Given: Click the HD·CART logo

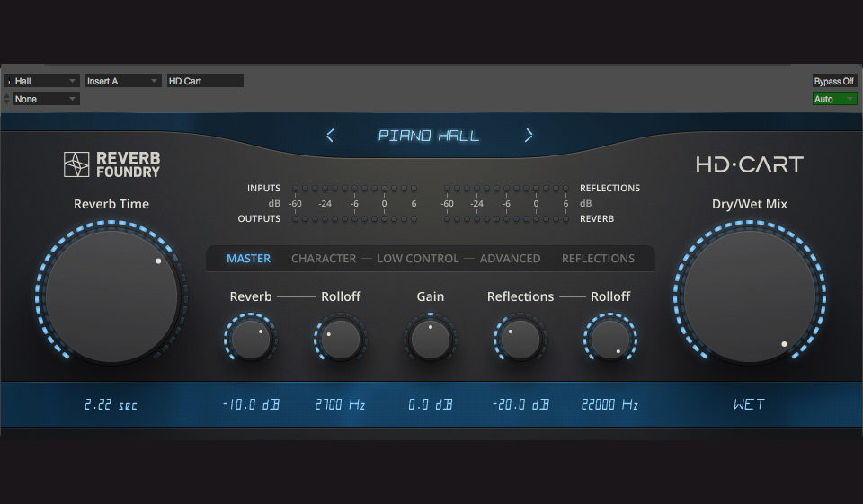Looking at the screenshot, I should click(x=750, y=164).
